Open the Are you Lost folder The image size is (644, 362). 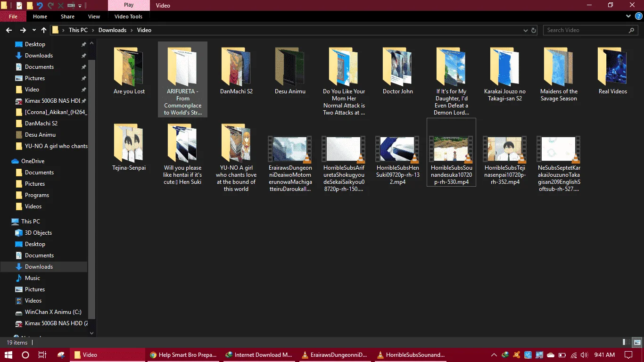pos(129,71)
